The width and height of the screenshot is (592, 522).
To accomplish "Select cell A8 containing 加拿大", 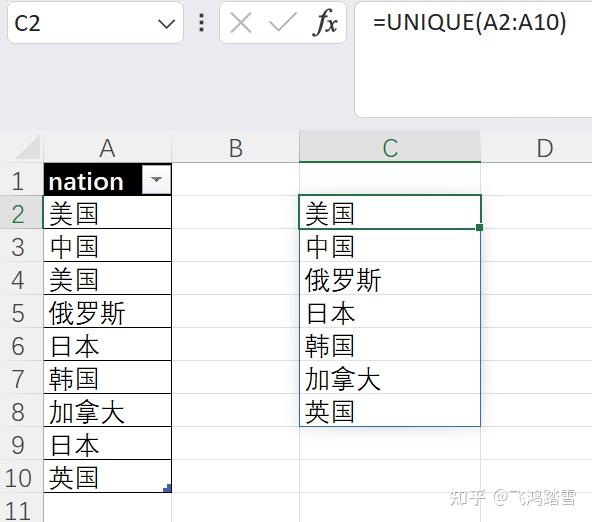I will click(108, 411).
